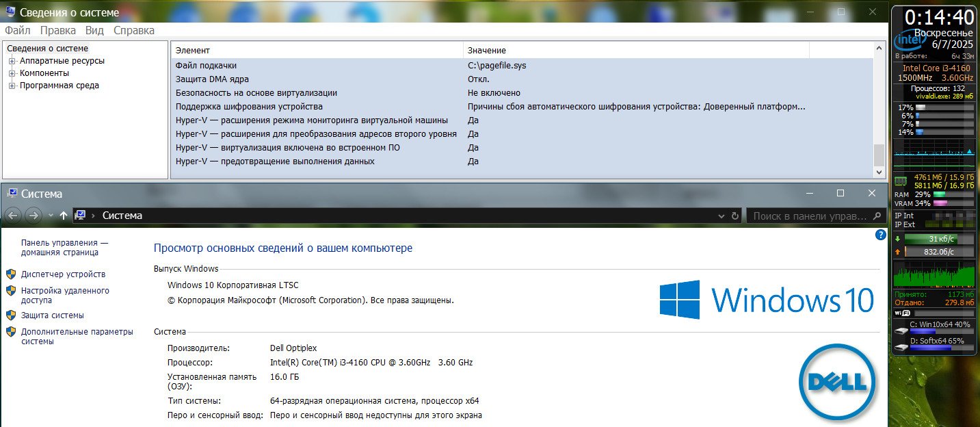Click the shield icon beside Защита системы
Image resolution: width=980 pixels, height=427 pixels.
click(11, 315)
